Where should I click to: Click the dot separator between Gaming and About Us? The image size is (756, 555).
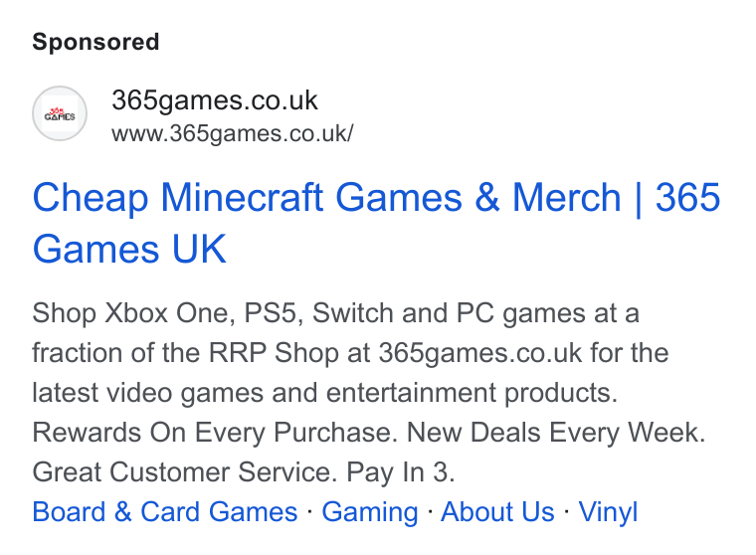(x=430, y=511)
